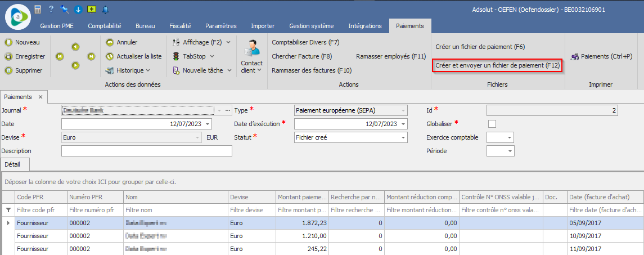
Task: Click the blue pushpin icon
Action: point(64,9)
